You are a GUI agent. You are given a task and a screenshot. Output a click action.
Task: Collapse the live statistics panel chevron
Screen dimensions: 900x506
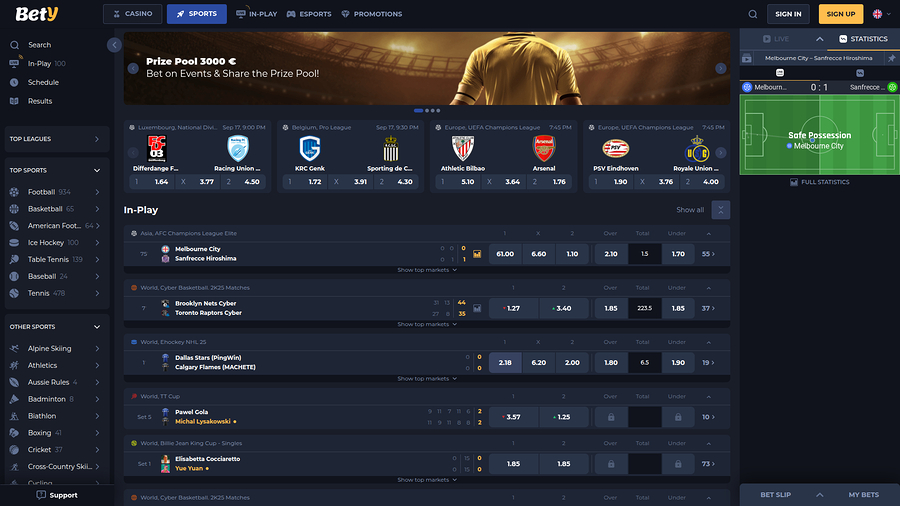point(820,39)
